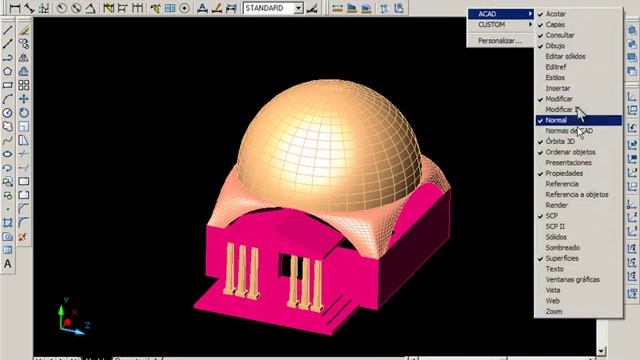Enable the Presentaciones toolbar
This screenshot has height=360, width=640.
tap(578, 162)
